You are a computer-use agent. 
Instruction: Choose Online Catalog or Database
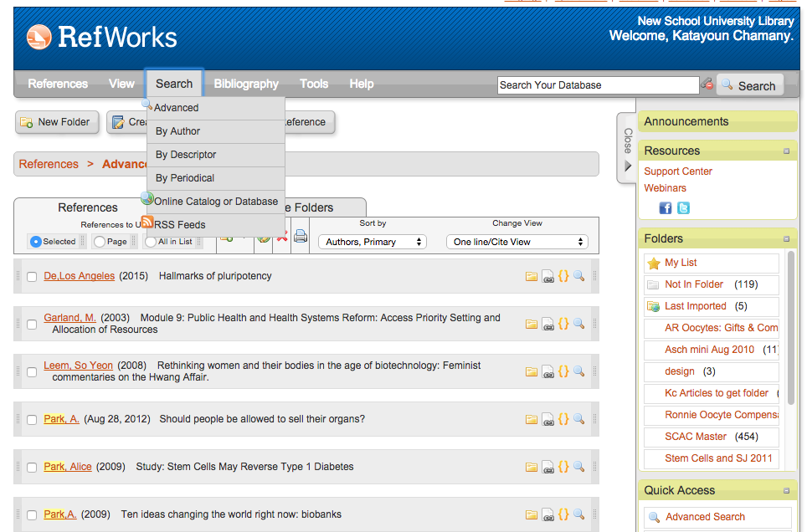pyautogui.click(x=216, y=202)
